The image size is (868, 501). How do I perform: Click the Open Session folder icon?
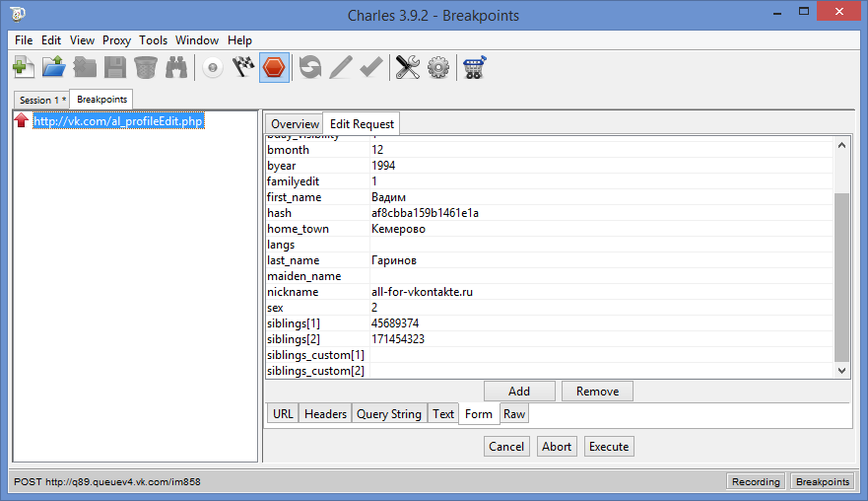tap(54, 68)
